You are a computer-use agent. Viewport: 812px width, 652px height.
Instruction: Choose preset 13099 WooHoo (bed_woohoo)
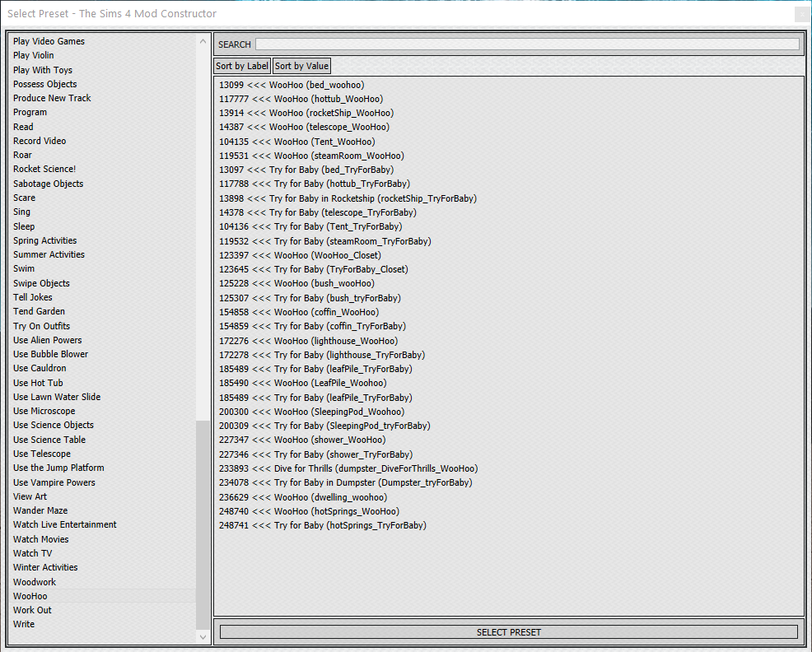click(292, 85)
